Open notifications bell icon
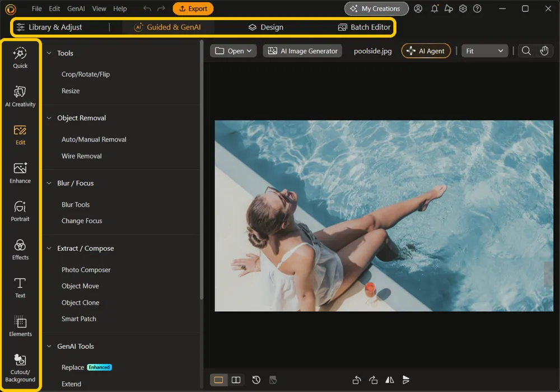 [435, 8]
